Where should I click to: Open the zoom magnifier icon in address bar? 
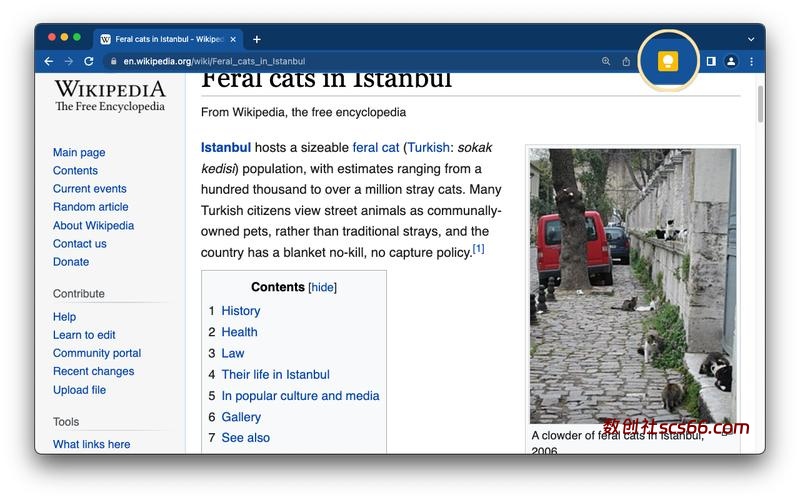[x=606, y=61]
